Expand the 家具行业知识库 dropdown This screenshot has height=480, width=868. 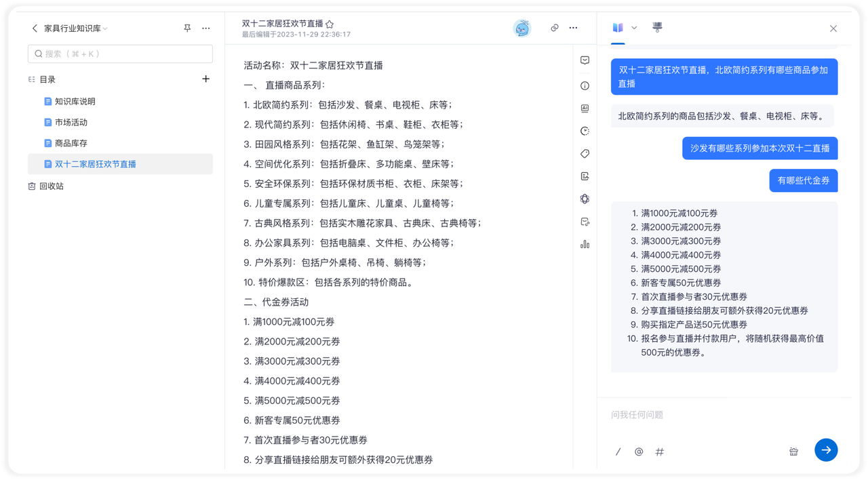[x=105, y=28]
